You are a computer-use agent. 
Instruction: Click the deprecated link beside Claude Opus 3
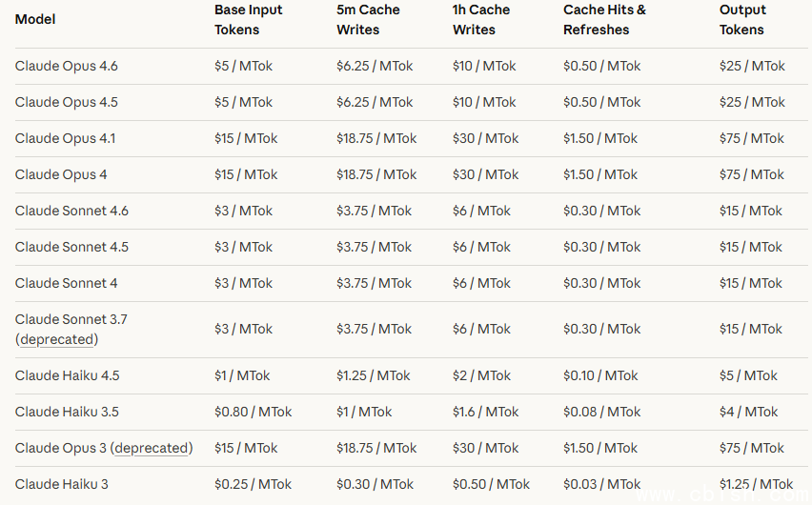pos(152,448)
